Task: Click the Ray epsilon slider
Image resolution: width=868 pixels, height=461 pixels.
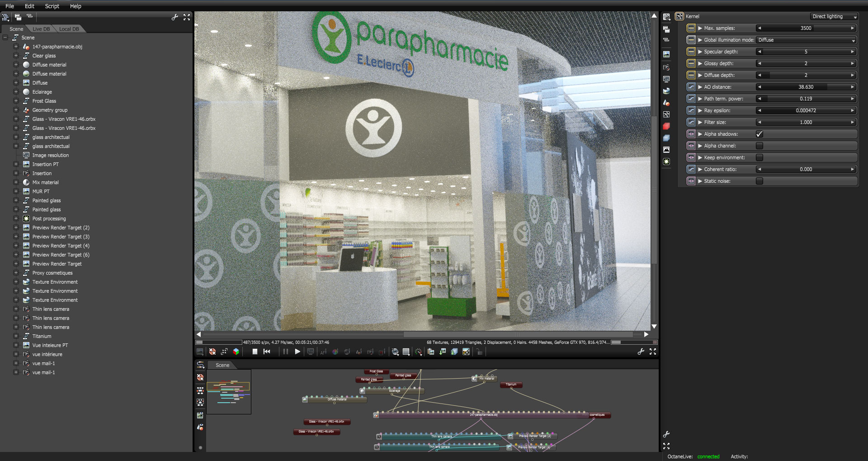Action: (806, 110)
